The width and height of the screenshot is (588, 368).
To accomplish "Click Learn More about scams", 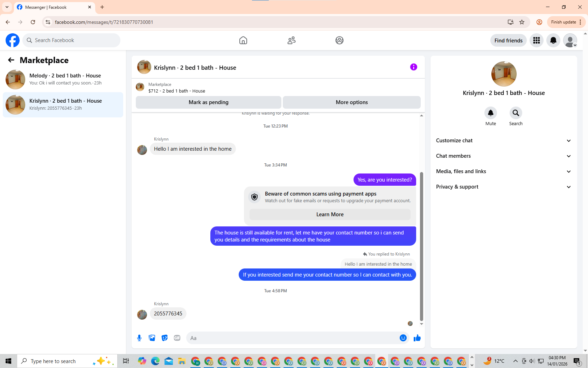I will 330,214.
